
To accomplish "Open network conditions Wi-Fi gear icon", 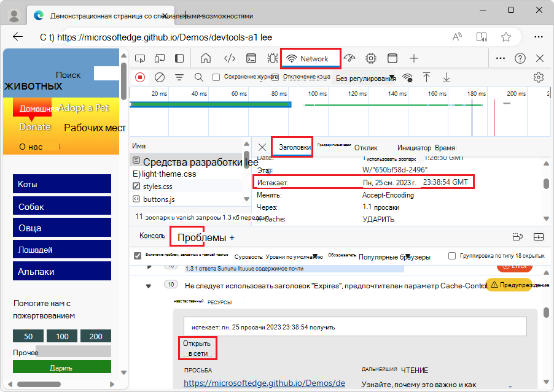I will coord(408,78).
